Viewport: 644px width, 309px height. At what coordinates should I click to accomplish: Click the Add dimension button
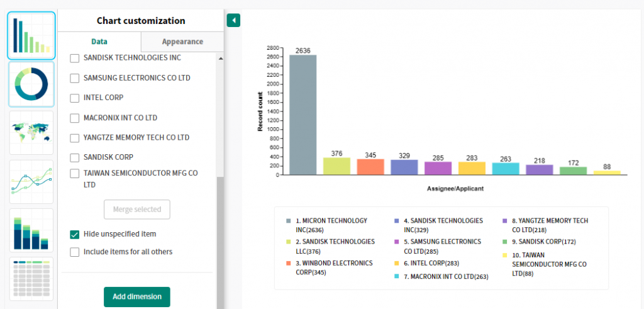tap(136, 296)
